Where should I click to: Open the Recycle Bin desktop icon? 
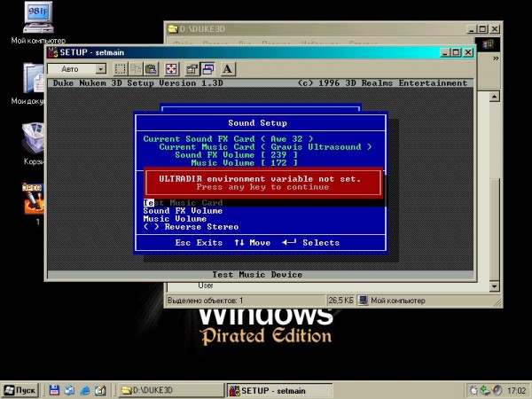coord(35,139)
